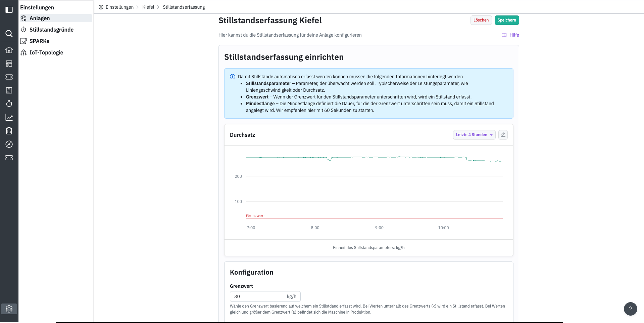The width and height of the screenshot is (644, 323).
Task: Click the red Löschen button
Action: pyautogui.click(x=481, y=20)
